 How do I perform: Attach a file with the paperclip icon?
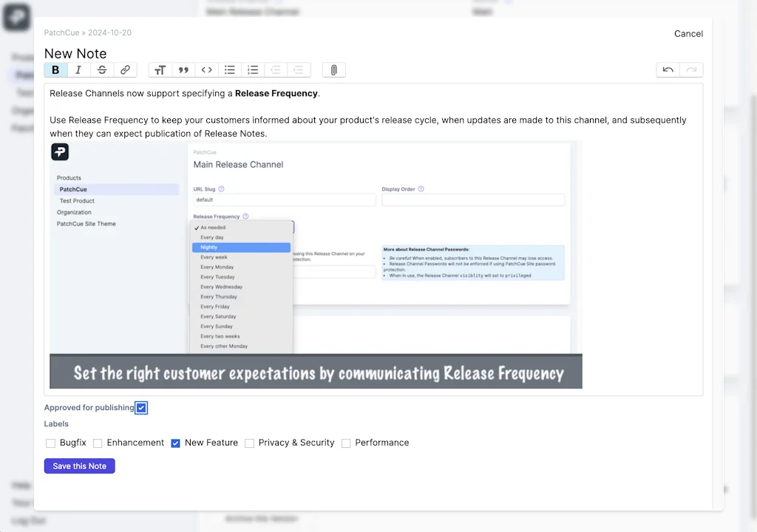click(333, 70)
